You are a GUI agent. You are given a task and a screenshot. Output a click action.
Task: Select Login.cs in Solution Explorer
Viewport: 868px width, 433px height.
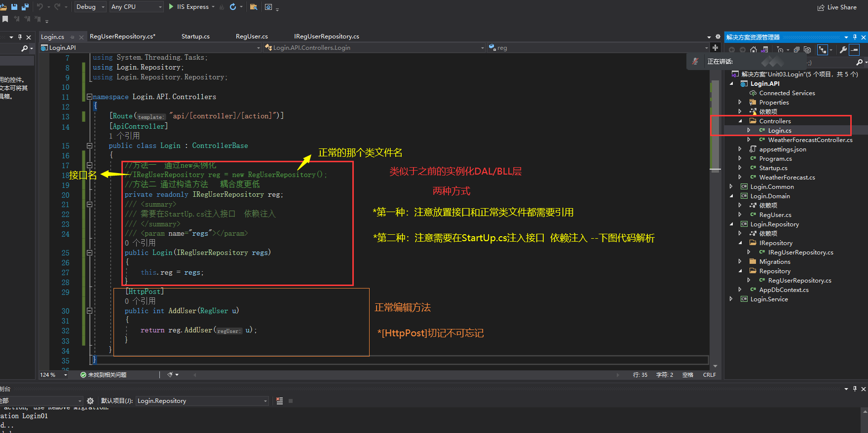(x=779, y=131)
